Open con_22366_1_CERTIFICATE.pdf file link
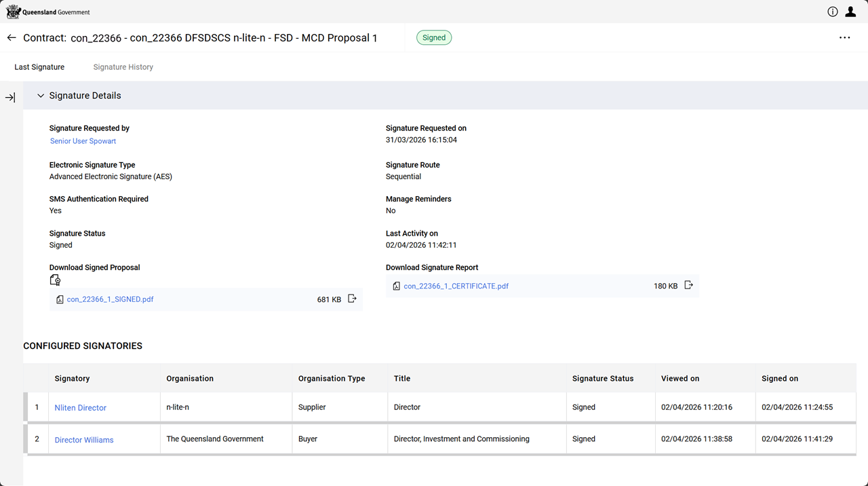Viewport: 868px width, 486px height. click(456, 286)
